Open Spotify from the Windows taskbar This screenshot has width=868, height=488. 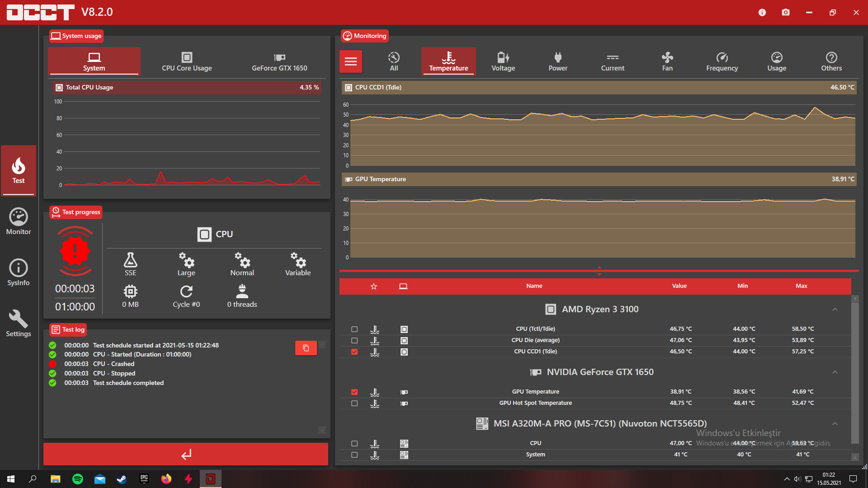click(x=78, y=479)
